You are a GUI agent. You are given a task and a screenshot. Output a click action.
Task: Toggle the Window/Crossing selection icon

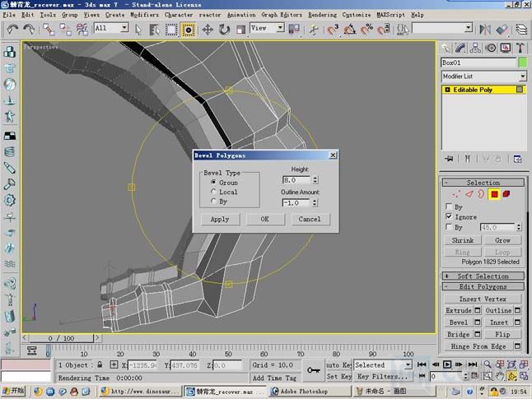pos(188,30)
